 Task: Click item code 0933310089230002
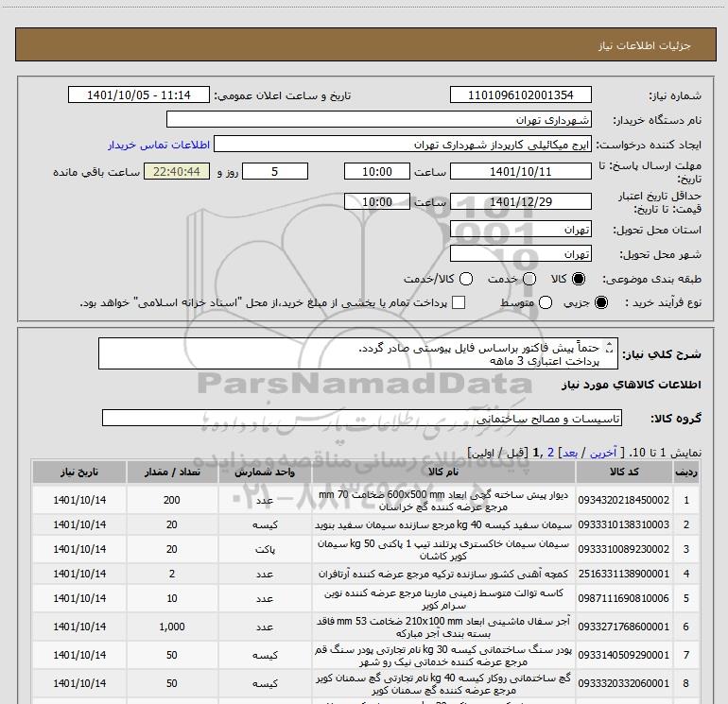click(x=624, y=549)
